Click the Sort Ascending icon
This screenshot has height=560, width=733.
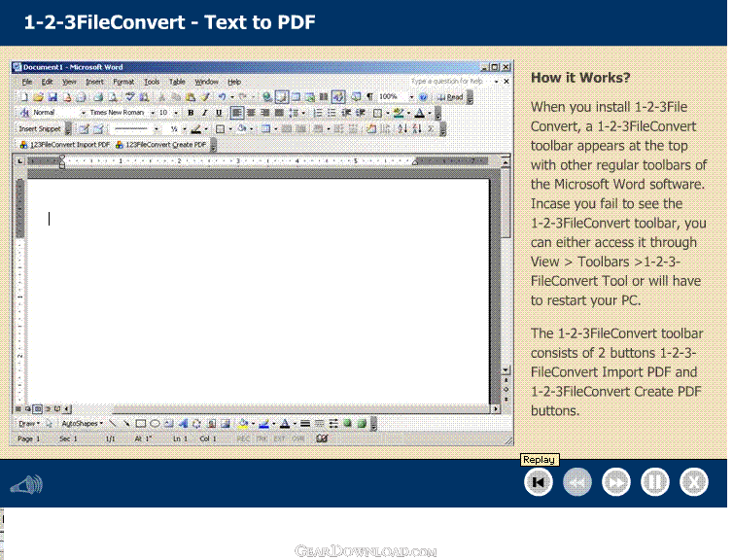[402, 128]
